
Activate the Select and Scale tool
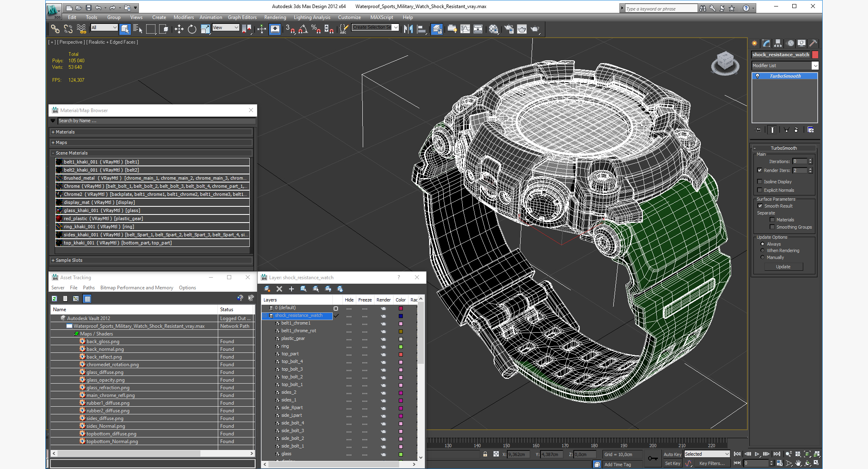205,29
